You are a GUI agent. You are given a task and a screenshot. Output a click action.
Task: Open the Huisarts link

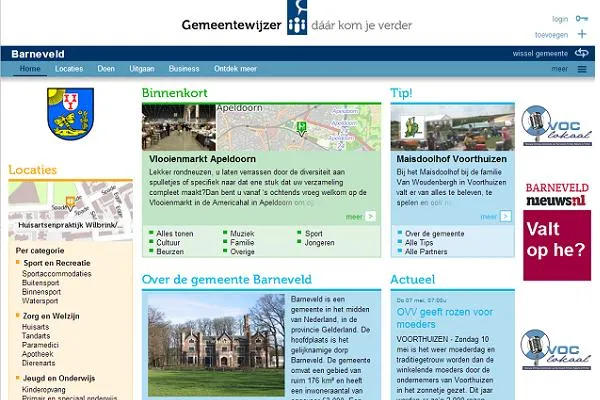click(36, 327)
